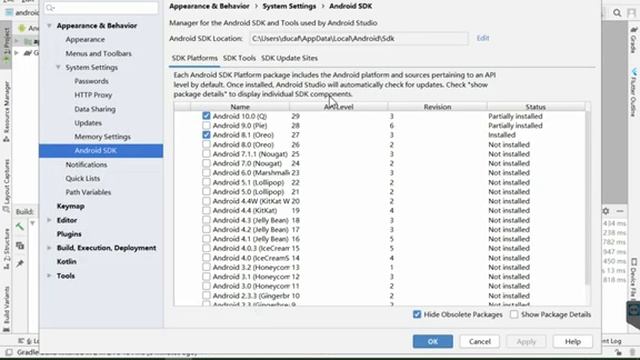This screenshot has height=360, width=640.
Task: Check the Android 5.0 (Lollipop) API 21 checkbox
Action: [206, 191]
